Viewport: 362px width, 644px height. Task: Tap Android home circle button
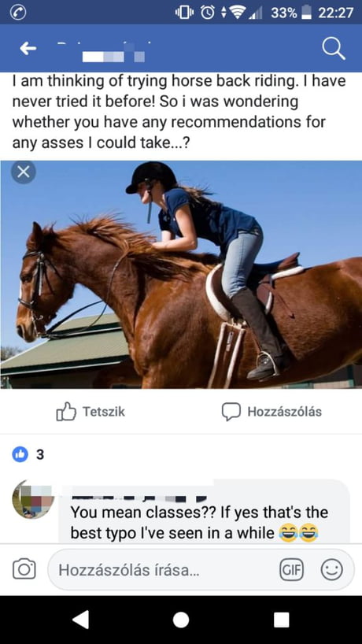(181, 620)
